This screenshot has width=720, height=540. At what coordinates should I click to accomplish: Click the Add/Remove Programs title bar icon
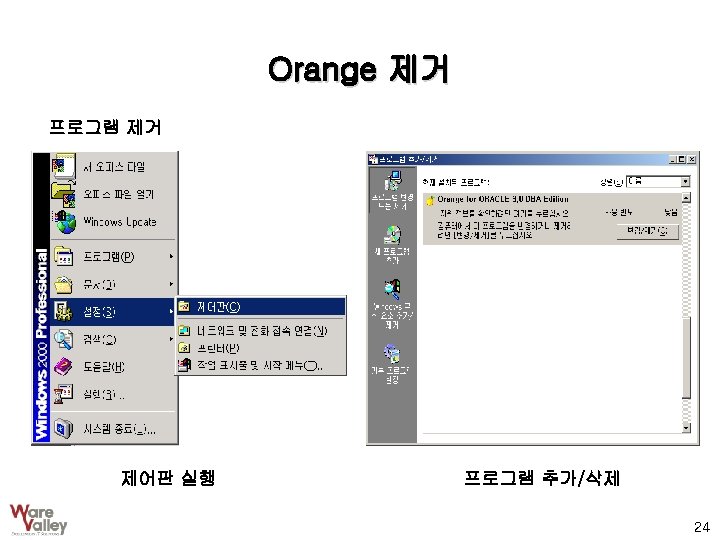coord(373,159)
